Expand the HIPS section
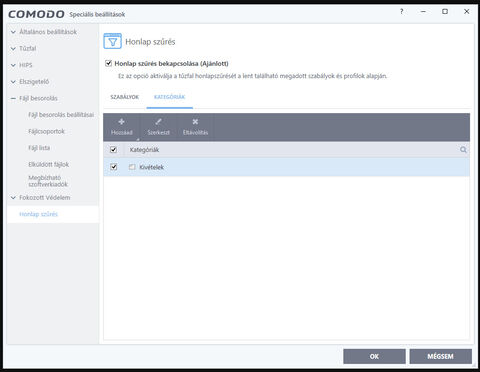The image size is (480, 372). tap(13, 65)
